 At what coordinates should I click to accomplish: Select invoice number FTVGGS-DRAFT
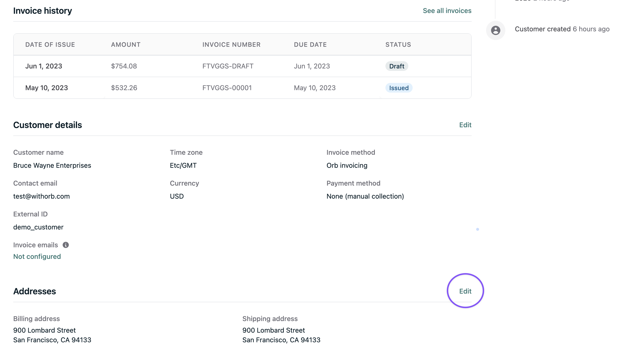pos(228,66)
